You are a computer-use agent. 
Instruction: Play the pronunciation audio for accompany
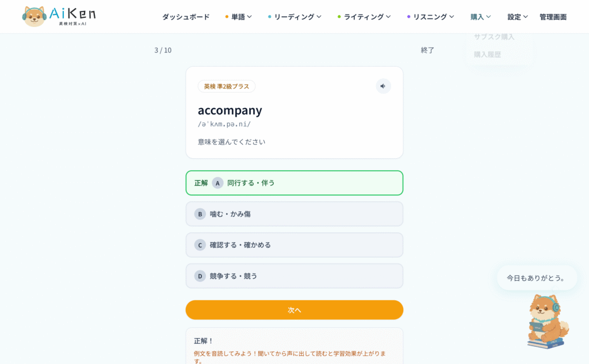click(x=383, y=86)
